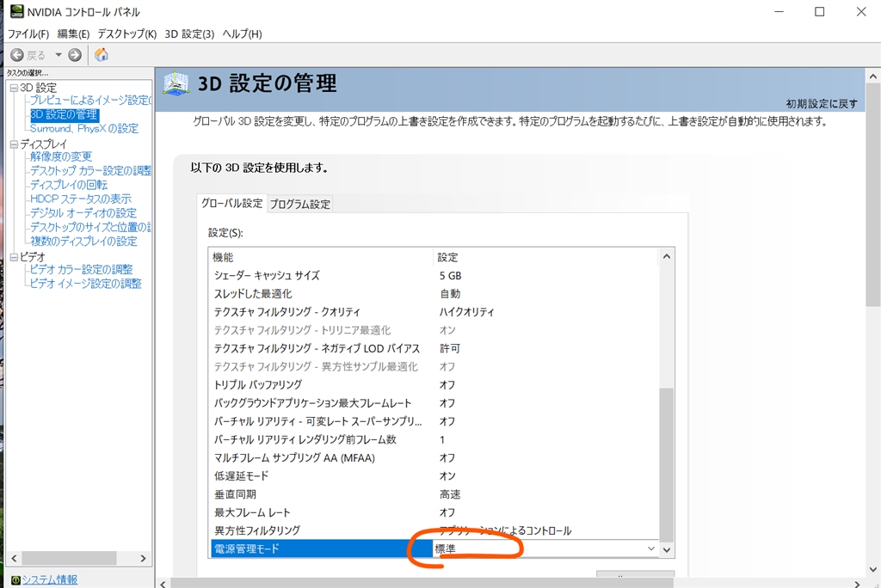Open back history dropdown arrow beside 戻る

(x=59, y=55)
